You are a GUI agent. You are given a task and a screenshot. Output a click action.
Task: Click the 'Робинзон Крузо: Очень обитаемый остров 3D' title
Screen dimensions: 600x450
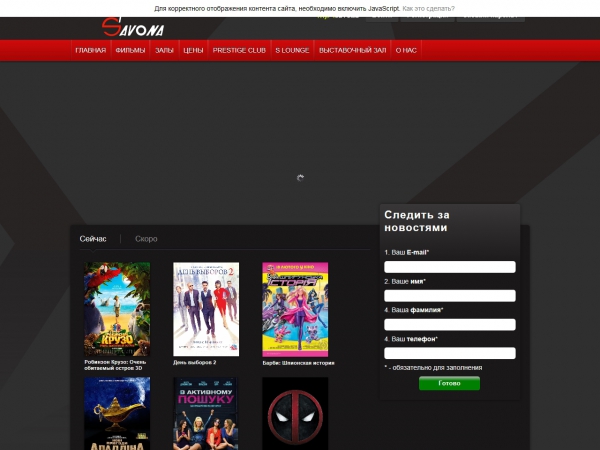pyautogui.click(x=115, y=365)
